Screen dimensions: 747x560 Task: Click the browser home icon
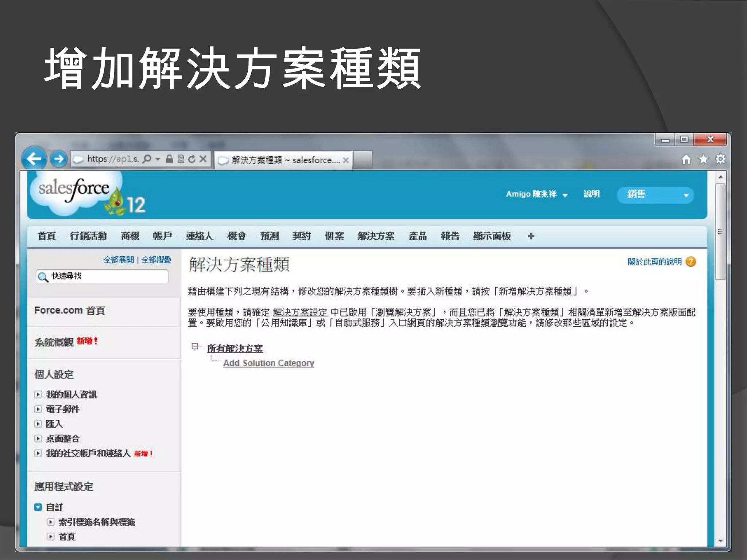click(686, 159)
